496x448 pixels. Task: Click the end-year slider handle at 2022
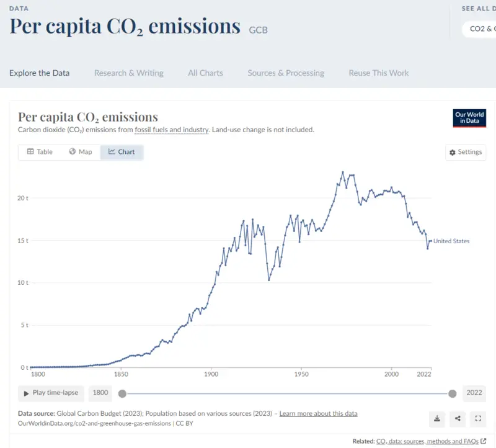[x=453, y=393]
